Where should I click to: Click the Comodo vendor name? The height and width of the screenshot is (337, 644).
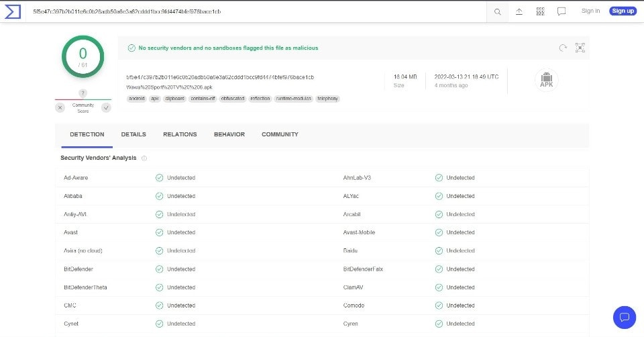tap(354, 305)
